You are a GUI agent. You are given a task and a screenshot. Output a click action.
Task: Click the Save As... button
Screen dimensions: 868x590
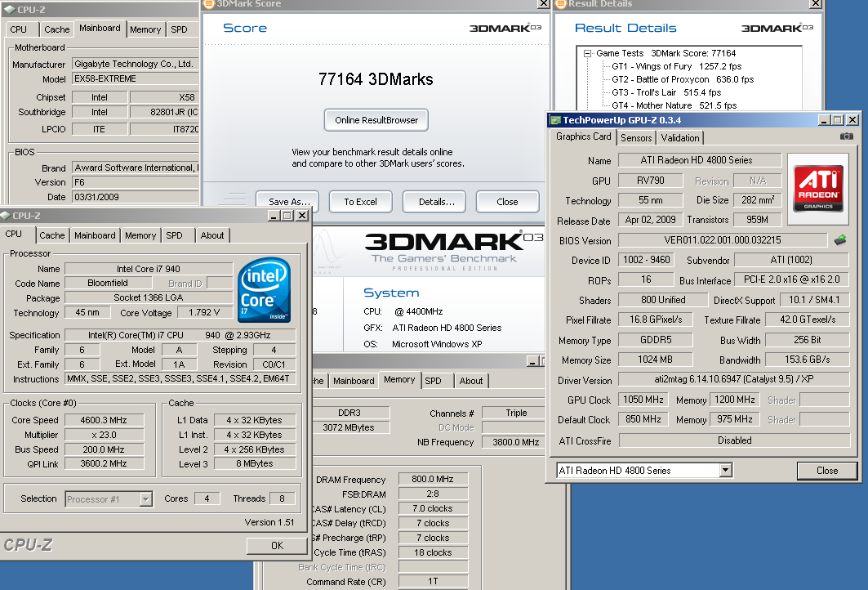pyautogui.click(x=289, y=202)
